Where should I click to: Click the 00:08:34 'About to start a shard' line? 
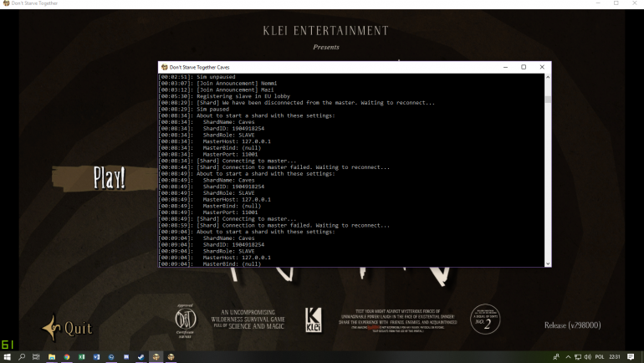point(247,115)
